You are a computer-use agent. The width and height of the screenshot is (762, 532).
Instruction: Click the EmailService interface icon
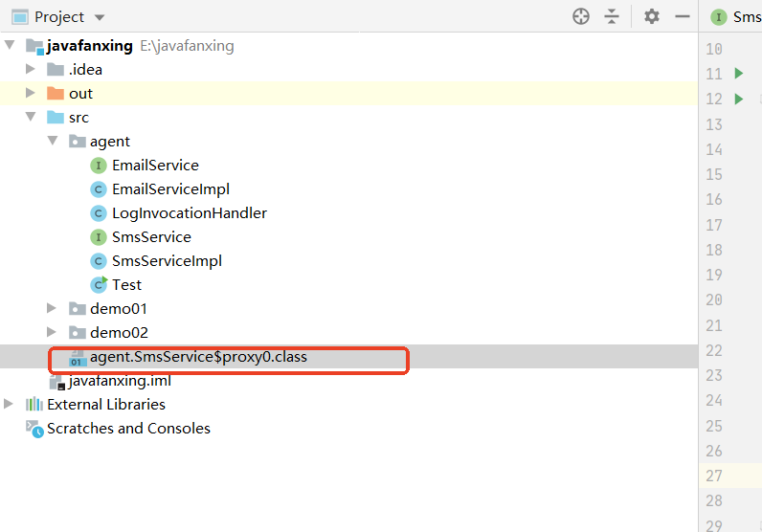click(x=99, y=166)
